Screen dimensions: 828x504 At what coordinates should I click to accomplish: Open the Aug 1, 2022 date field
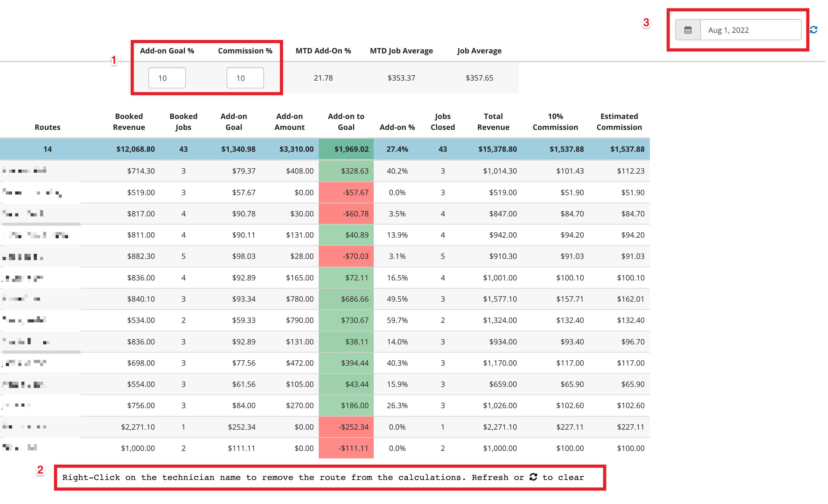pyautogui.click(x=751, y=30)
